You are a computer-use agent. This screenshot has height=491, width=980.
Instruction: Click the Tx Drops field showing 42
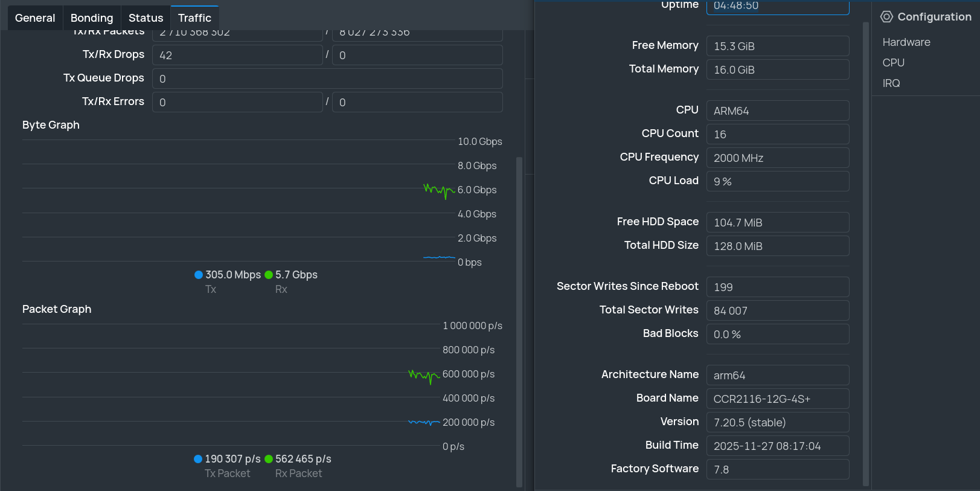[237, 55]
